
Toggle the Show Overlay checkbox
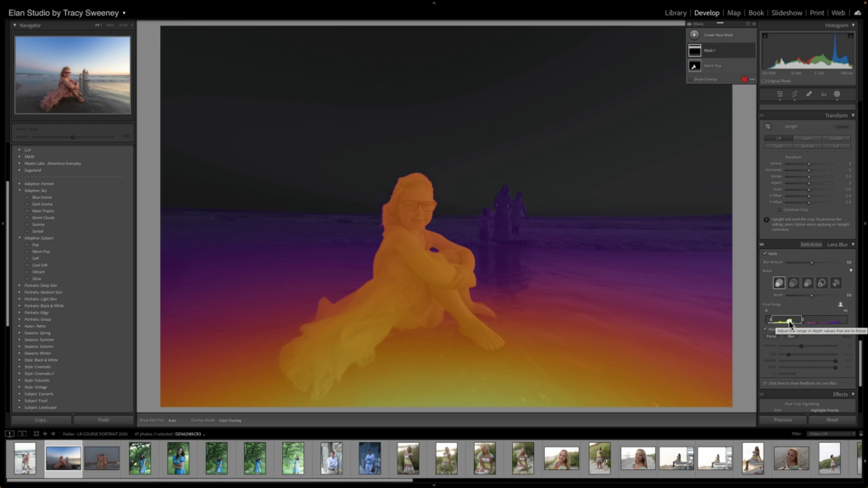click(690, 79)
